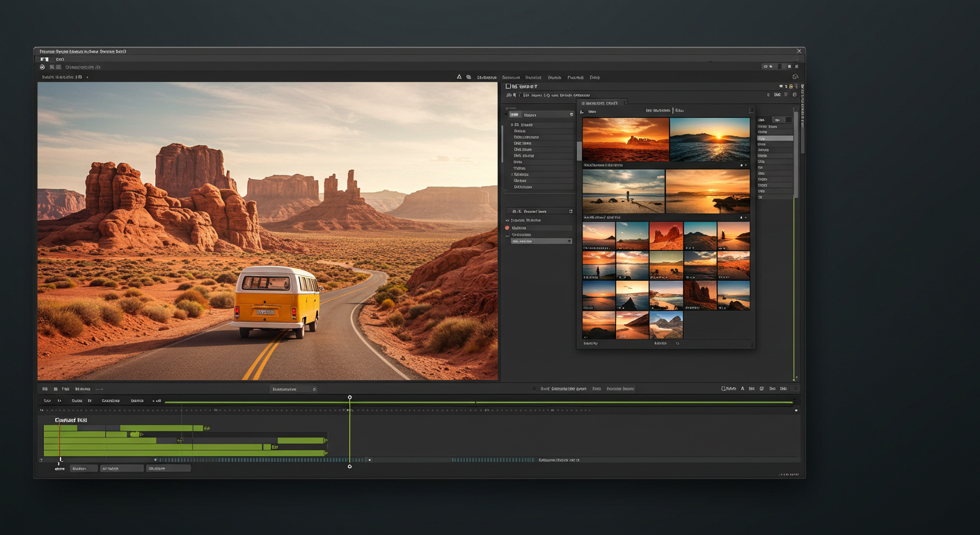980x535 pixels.
Task: Open the dropdown field in the timeline toolbar
Action: [x=294, y=389]
